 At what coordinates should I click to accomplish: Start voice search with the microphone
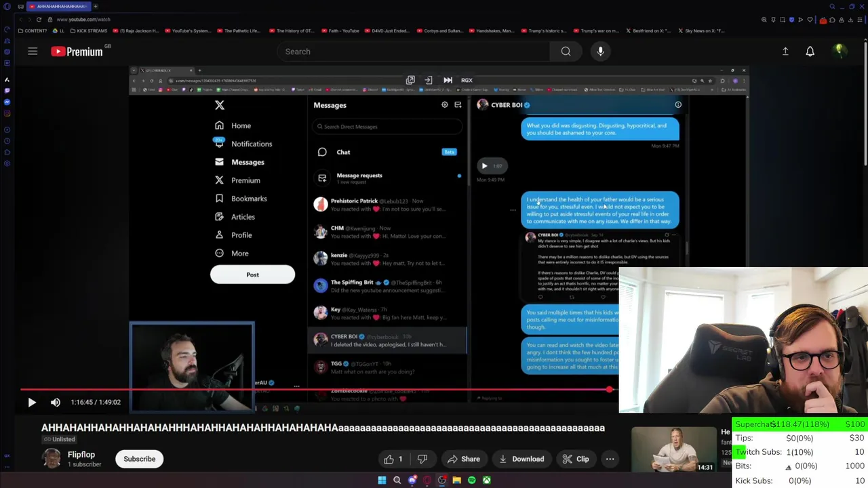pyautogui.click(x=600, y=52)
